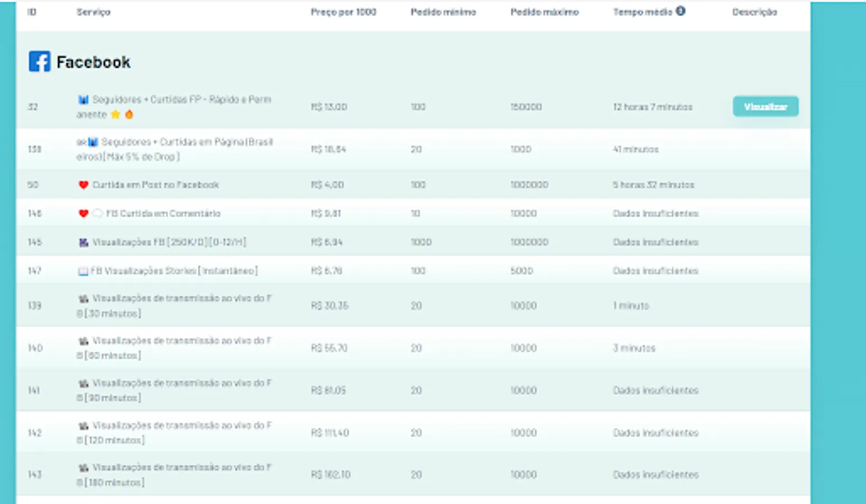Viewport: 866px width, 504px height.
Task: Click Dados insuficientes in service 143 row
Action: click(656, 475)
